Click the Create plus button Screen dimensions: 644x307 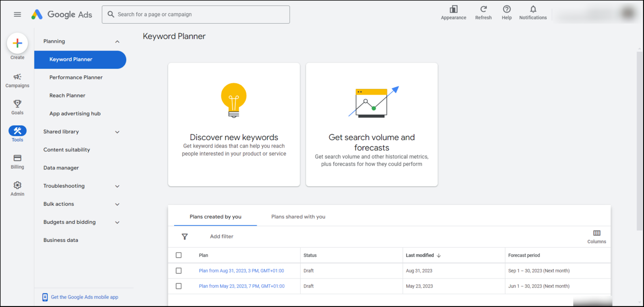(x=17, y=43)
